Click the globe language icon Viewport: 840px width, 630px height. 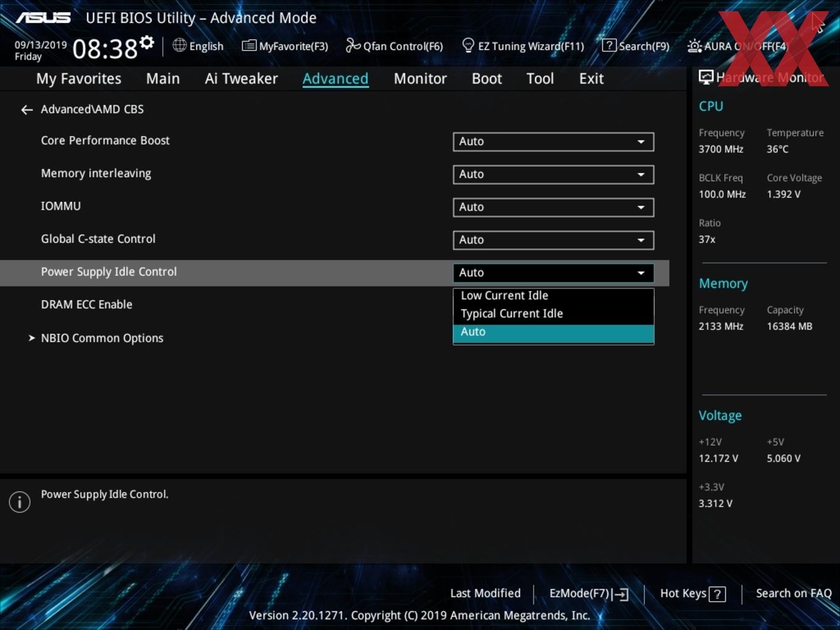(x=179, y=45)
